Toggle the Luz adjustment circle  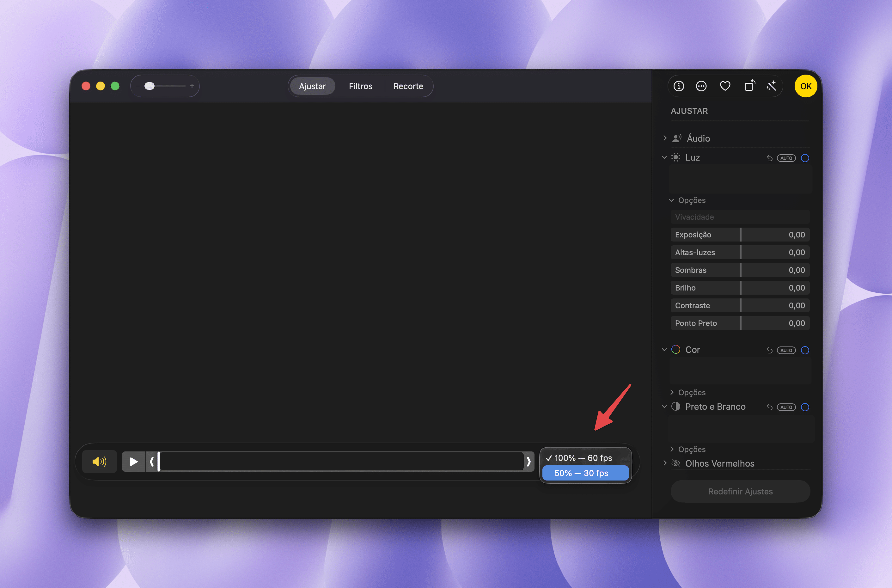805,158
